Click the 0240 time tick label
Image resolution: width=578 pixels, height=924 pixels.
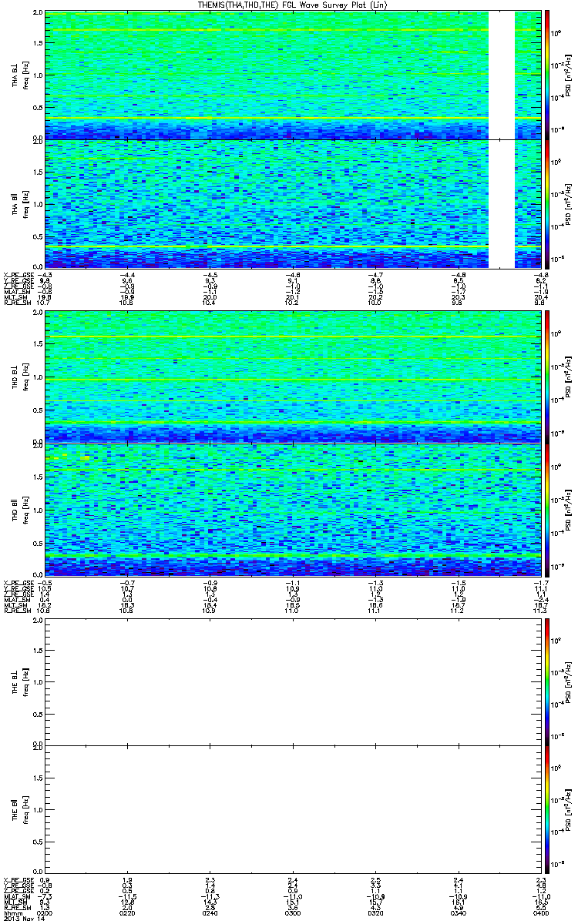click(210, 912)
